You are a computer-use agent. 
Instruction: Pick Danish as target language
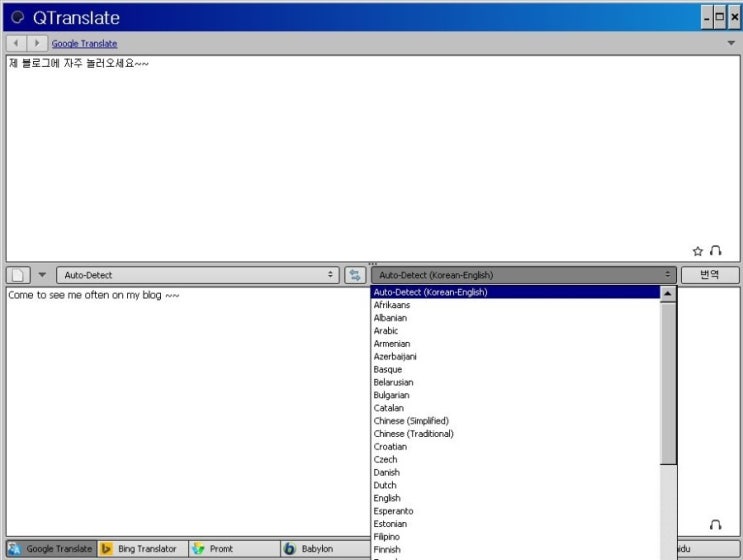[x=515, y=472]
